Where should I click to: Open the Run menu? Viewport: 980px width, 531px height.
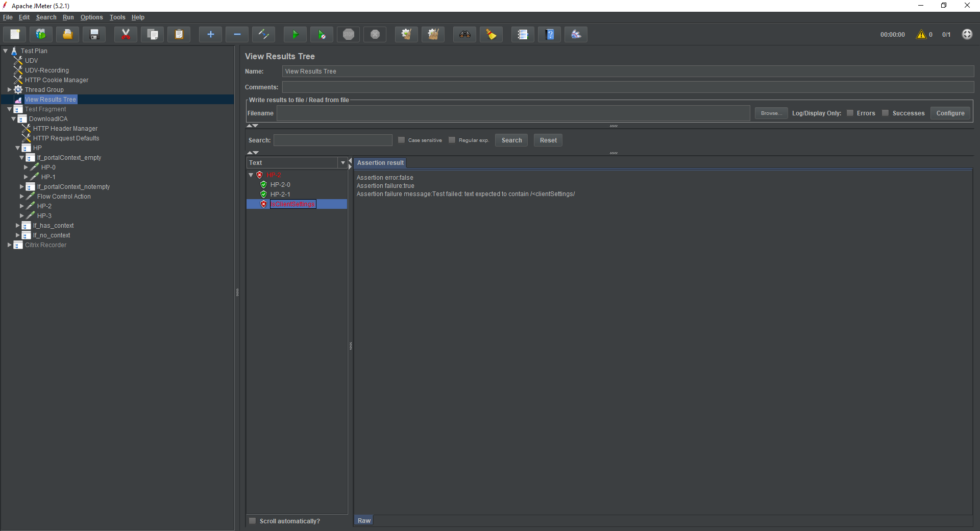click(x=68, y=17)
